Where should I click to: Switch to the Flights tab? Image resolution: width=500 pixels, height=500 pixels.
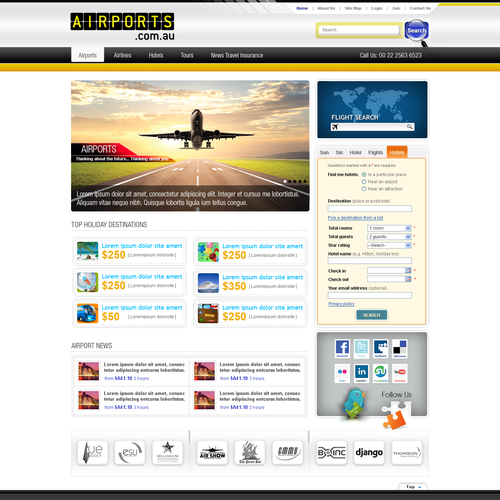[x=375, y=152]
